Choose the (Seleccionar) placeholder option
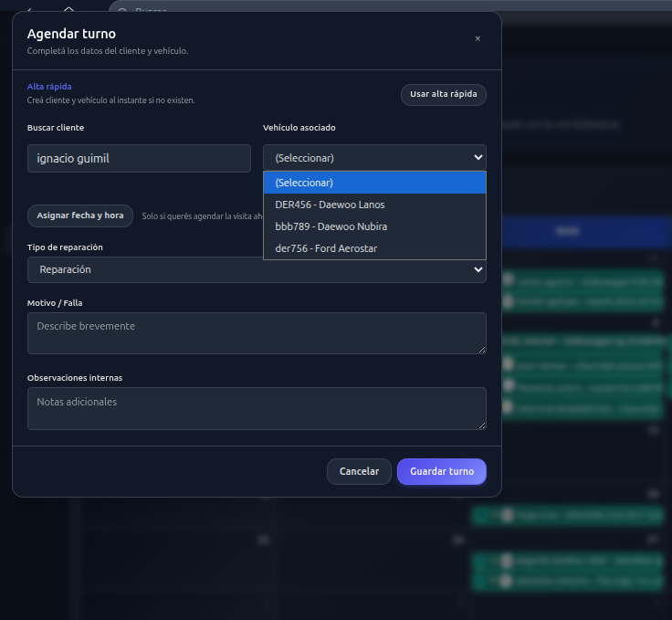The width and height of the screenshot is (672, 620). (374, 183)
